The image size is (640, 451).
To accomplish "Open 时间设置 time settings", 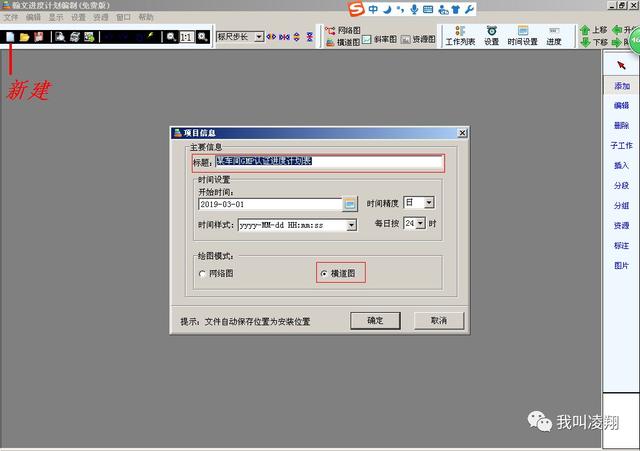I will coord(522,36).
